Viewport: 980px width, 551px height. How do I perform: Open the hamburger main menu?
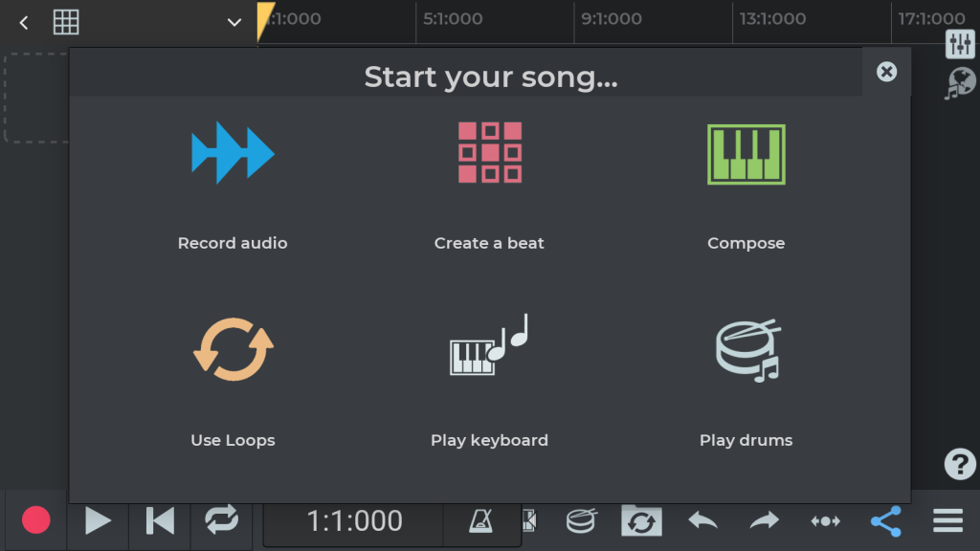(947, 521)
